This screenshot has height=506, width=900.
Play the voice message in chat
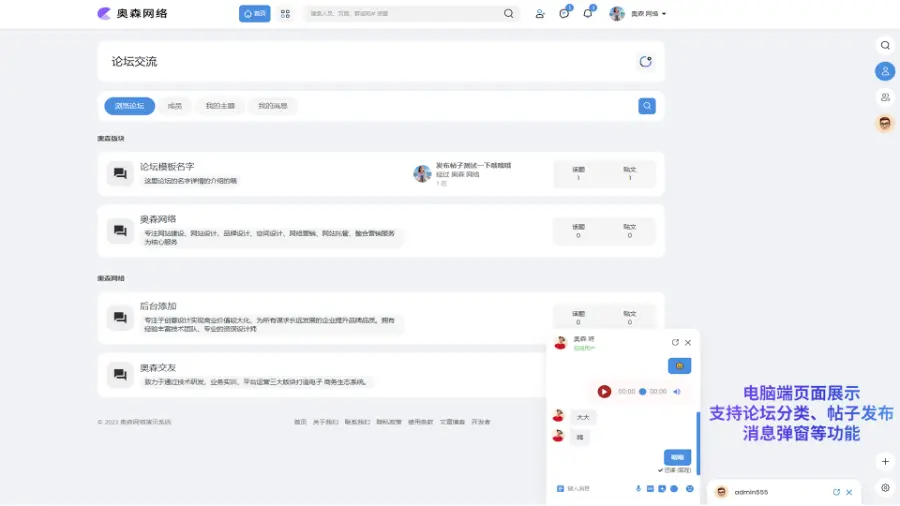[604, 392]
